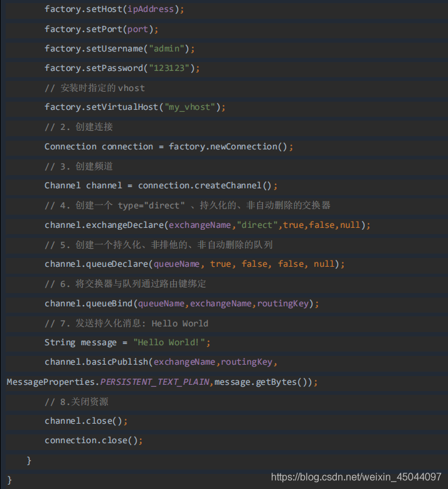Screen dimensions: 448x489
Task: Click the channel.close() line
Action: tap(86, 421)
